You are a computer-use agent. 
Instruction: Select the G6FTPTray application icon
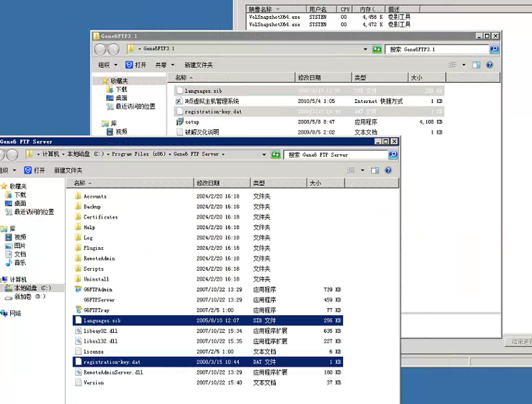[x=78, y=310]
